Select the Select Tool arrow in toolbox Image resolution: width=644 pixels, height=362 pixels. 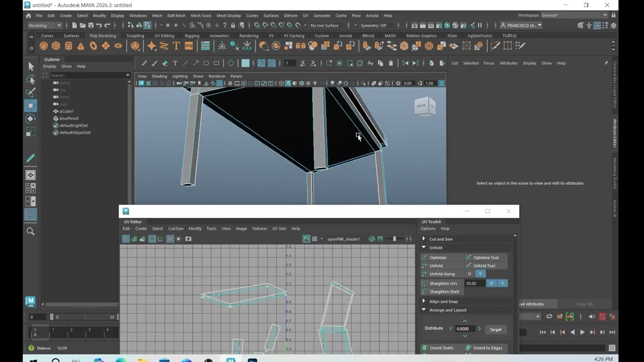pyautogui.click(x=31, y=66)
